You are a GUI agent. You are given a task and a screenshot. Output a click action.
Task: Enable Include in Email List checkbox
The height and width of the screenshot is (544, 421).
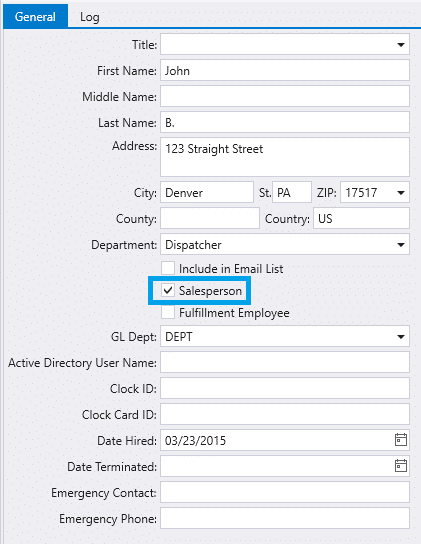pos(168,268)
